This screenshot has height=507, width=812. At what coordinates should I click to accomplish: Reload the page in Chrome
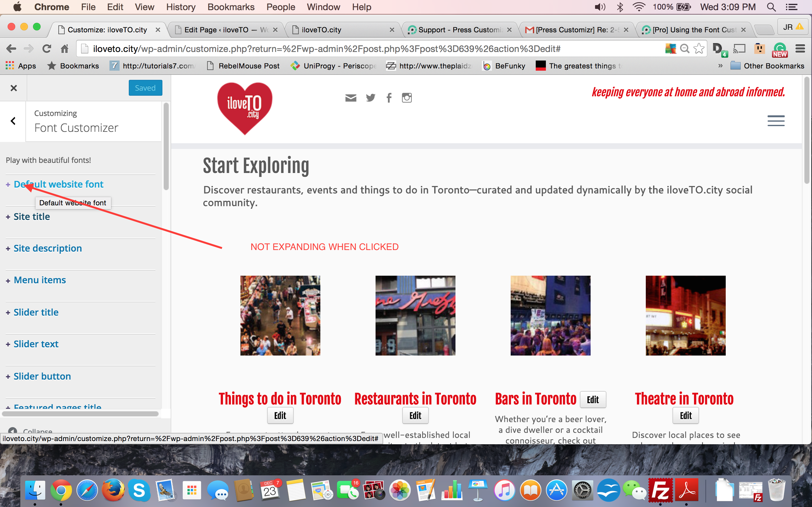47,48
